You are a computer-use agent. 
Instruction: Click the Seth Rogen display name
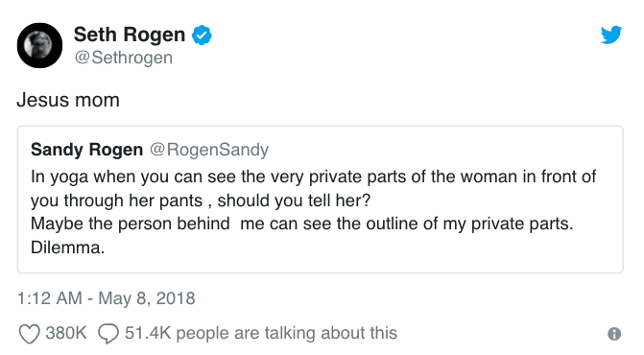click(x=130, y=35)
